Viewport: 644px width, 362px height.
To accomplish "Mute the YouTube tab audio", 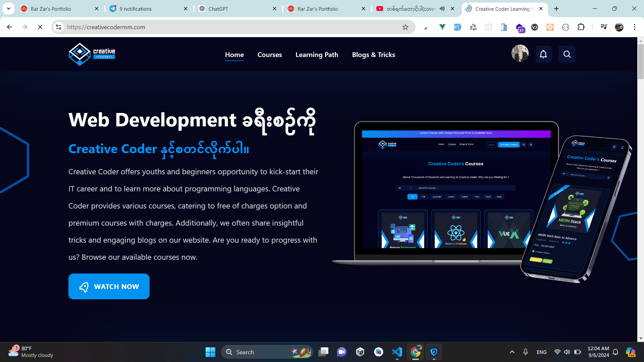I will [x=442, y=9].
